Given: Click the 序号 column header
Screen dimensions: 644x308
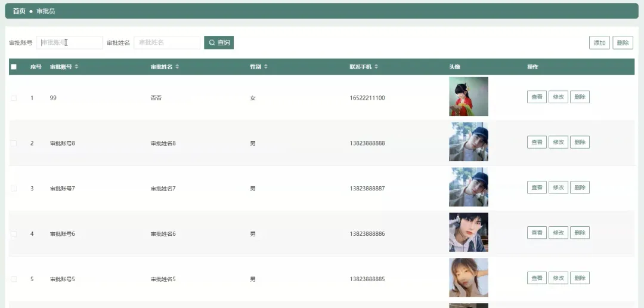Looking at the screenshot, I should pyautogui.click(x=36, y=67).
